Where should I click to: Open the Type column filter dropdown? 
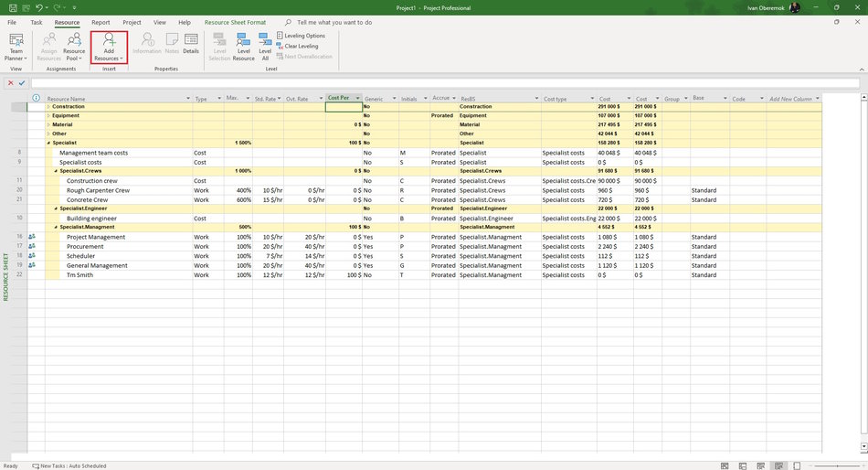click(219, 99)
